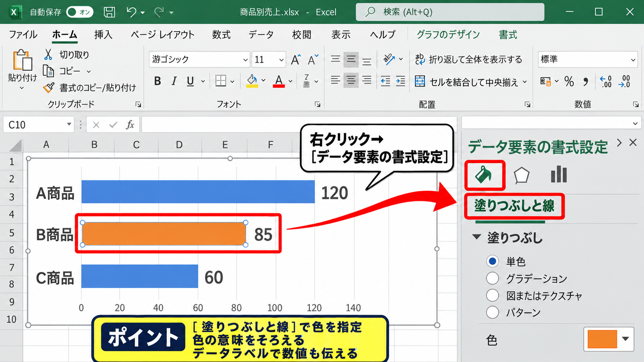Click the 貼り付け Paste button
644x362 pixels.
(22, 69)
